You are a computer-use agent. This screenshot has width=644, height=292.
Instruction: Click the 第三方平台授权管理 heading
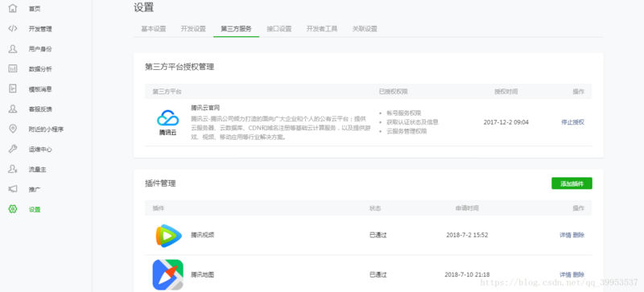(180, 67)
